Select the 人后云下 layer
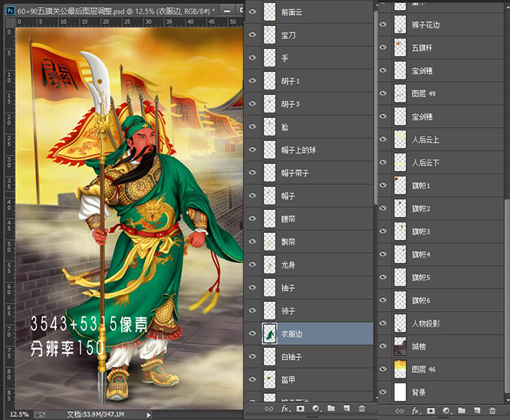 (441, 162)
